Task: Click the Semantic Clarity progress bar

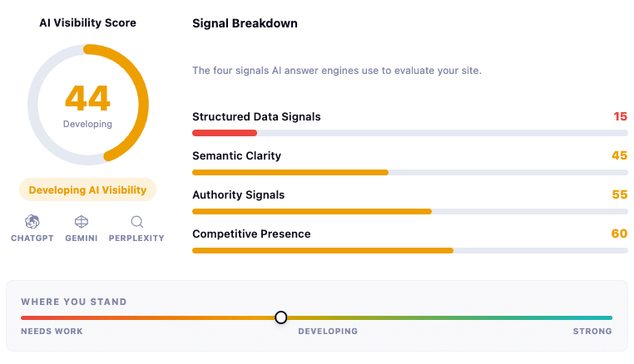Action: [290, 172]
